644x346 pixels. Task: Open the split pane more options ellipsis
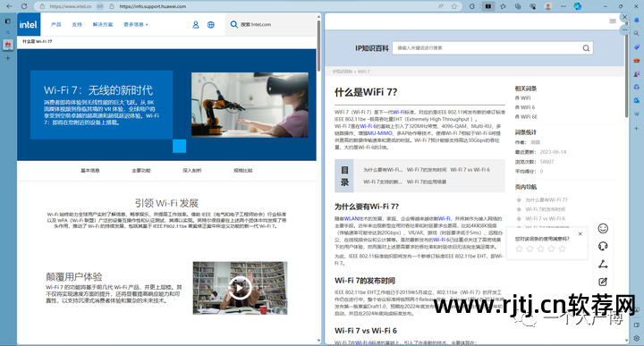tap(624, 30)
